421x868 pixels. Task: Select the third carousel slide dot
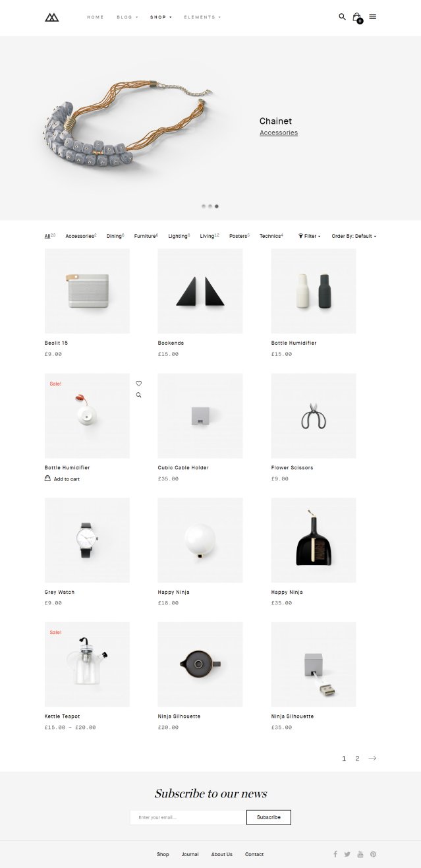click(x=217, y=206)
